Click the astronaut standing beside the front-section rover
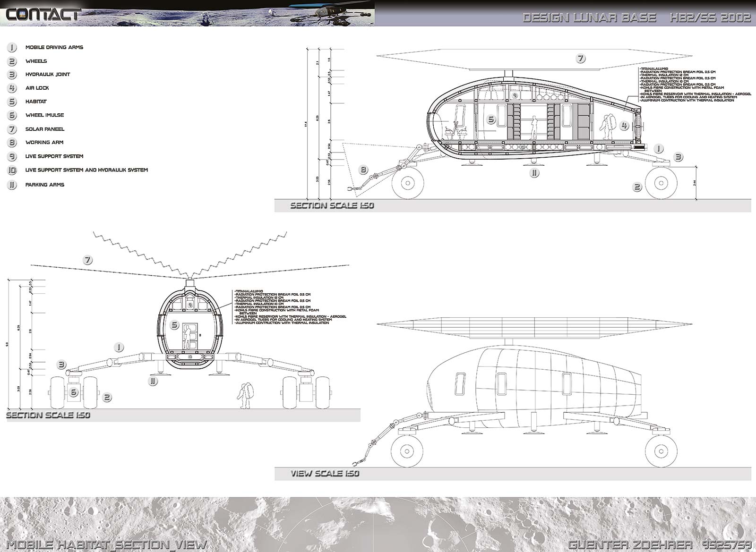 [x=245, y=396]
